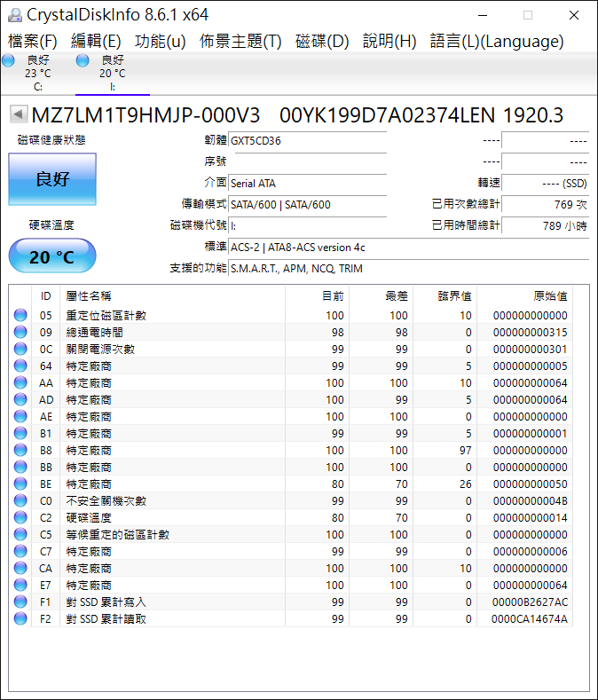Click raw value 00000B2627AC
Viewport: 598px width, 700px height.
click(x=530, y=602)
